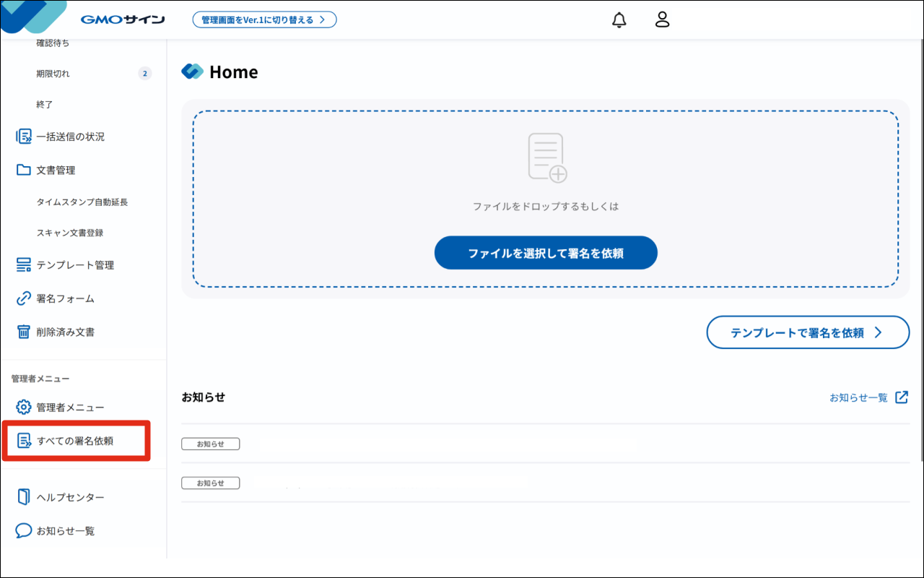Viewport: 924px width, 578px height.
Task: Open the notifications bell icon
Action: pyautogui.click(x=619, y=20)
